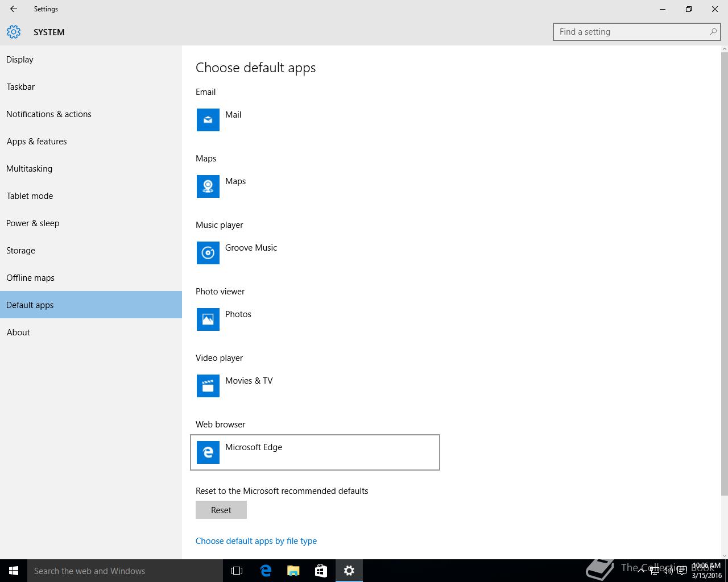Viewport: 728px width, 582px height.
Task: Click the Settings gear icon beside SYSTEM
Action: [x=14, y=32]
